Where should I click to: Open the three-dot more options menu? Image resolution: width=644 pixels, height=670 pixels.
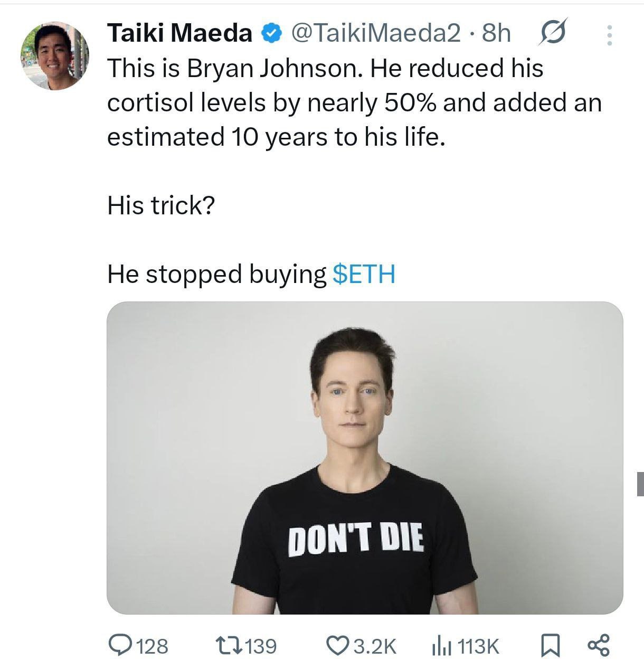[x=610, y=35]
